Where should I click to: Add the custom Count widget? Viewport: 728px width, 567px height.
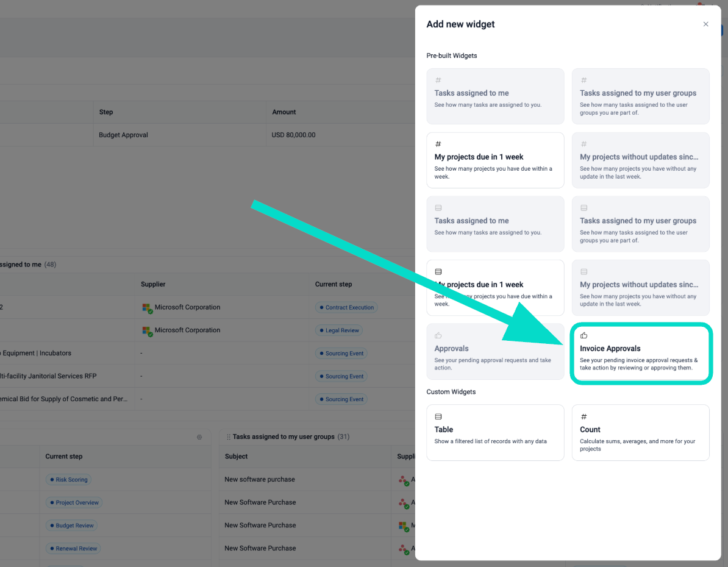click(640, 432)
